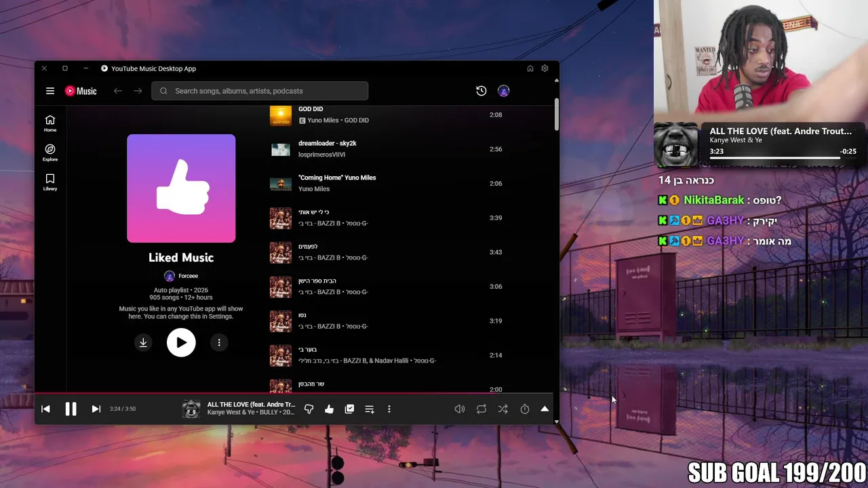
Task: Select the track with duration 3:19
Action: [x=387, y=321]
